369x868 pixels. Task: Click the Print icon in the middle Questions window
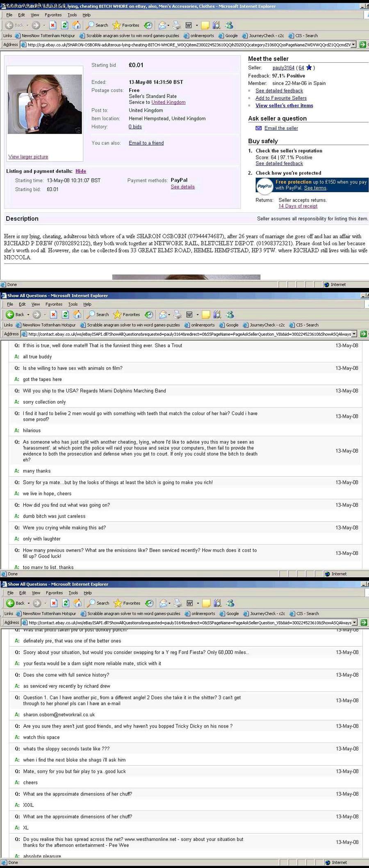click(x=177, y=315)
